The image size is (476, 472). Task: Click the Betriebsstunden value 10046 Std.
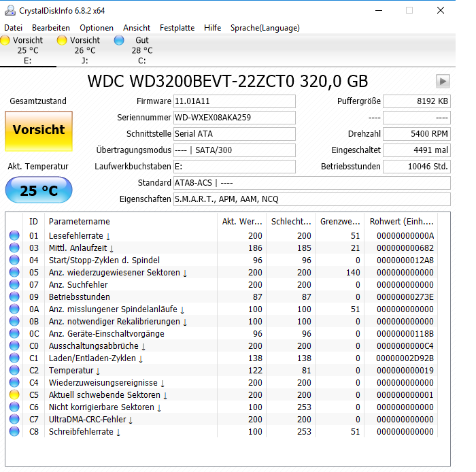coord(416,167)
